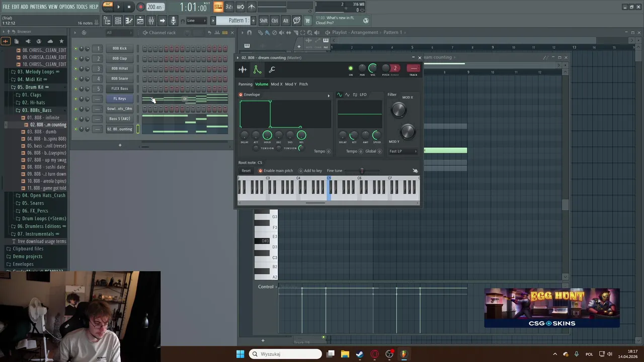Select the square pulse LFO shape icon
Image resolution: width=644 pixels, height=362 pixels.
(355, 95)
